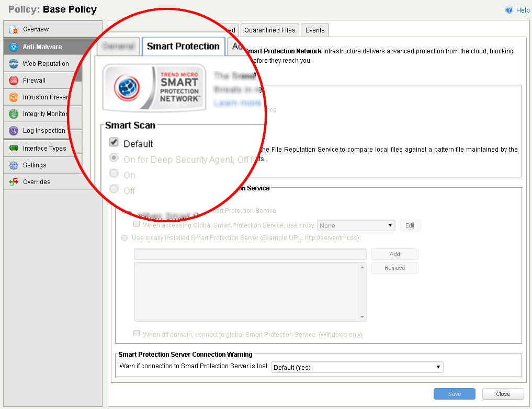Select 'On for Deep Security Agent' radio

[114, 158]
